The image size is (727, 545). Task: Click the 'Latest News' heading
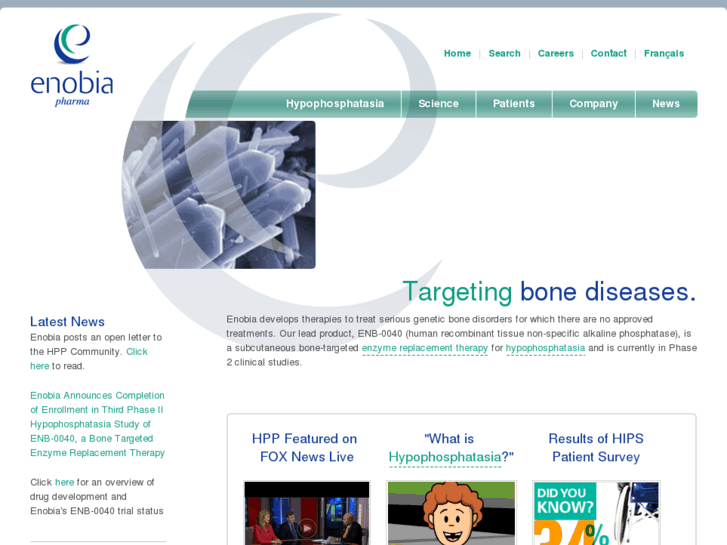click(67, 321)
